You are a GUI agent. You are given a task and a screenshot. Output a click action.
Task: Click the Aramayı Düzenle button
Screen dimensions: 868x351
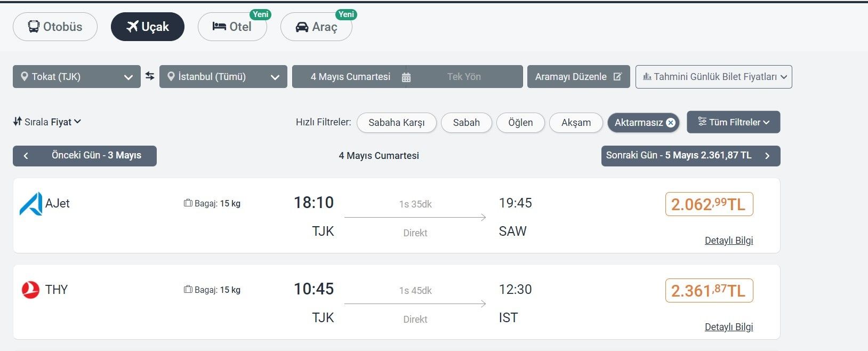pos(578,76)
